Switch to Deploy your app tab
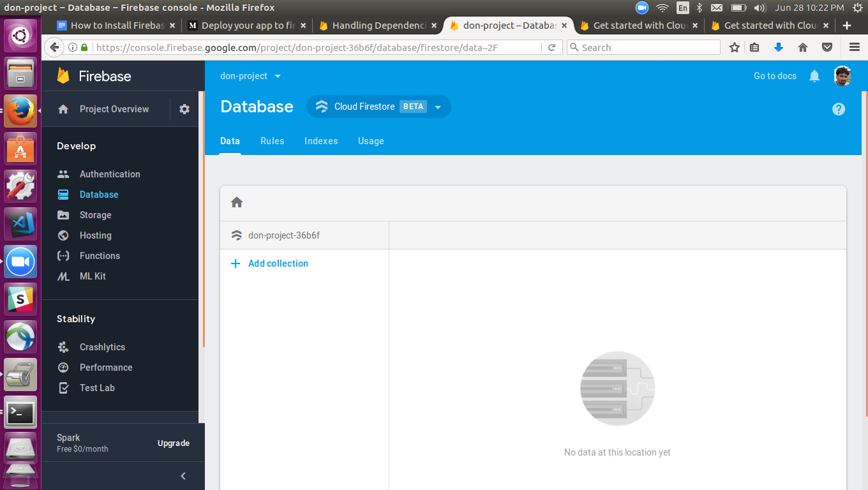Image resolution: width=868 pixels, height=490 pixels. pyautogui.click(x=248, y=26)
